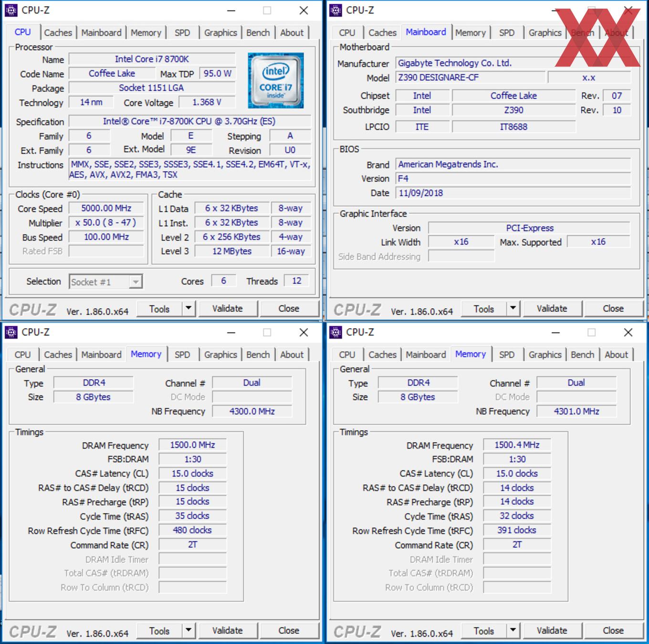Click the Specification field with i7-8700K ES
The height and width of the screenshot is (644, 649).
[190, 121]
